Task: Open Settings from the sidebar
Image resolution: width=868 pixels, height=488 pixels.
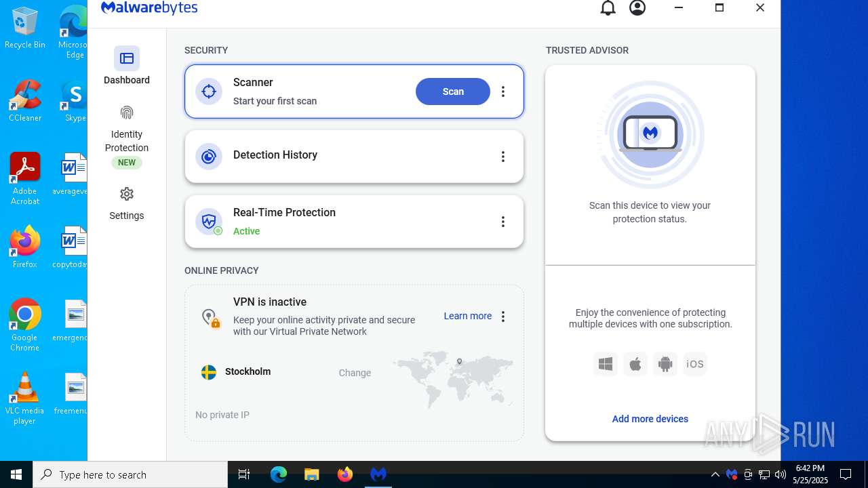Action: point(127,204)
